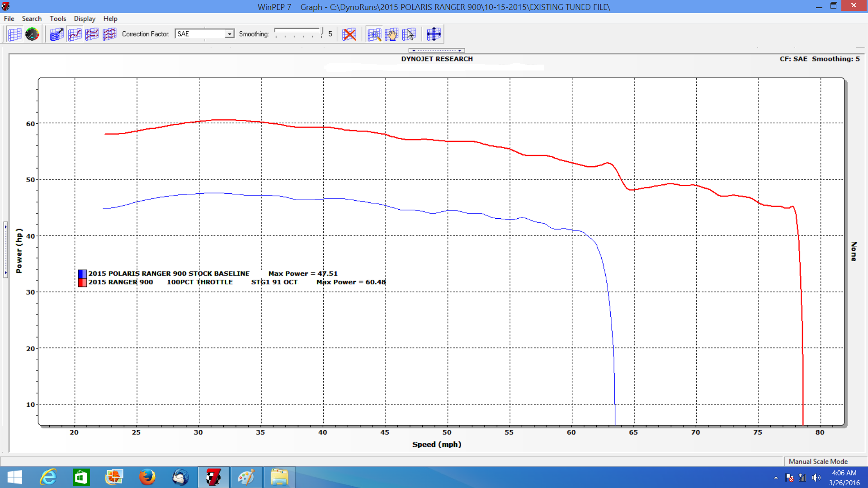Click 'CF: SAE Smoothing: 5' header text

[x=820, y=59]
